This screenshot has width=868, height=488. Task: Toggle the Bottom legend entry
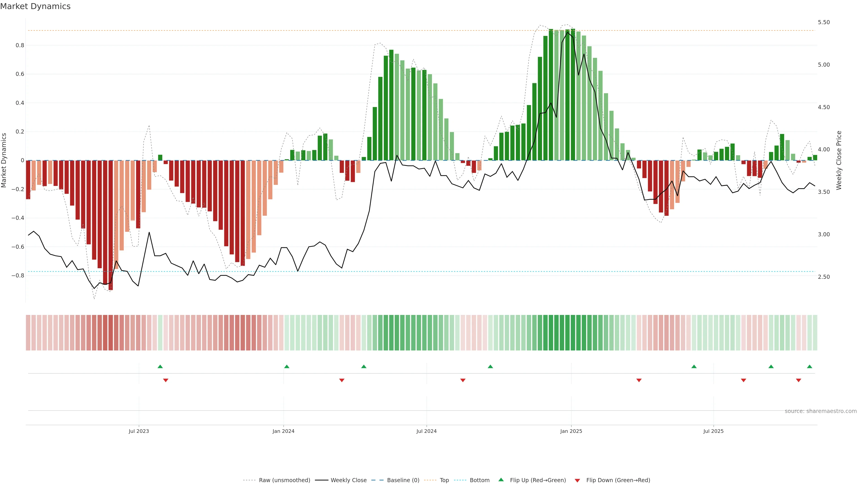(x=479, y=480)
